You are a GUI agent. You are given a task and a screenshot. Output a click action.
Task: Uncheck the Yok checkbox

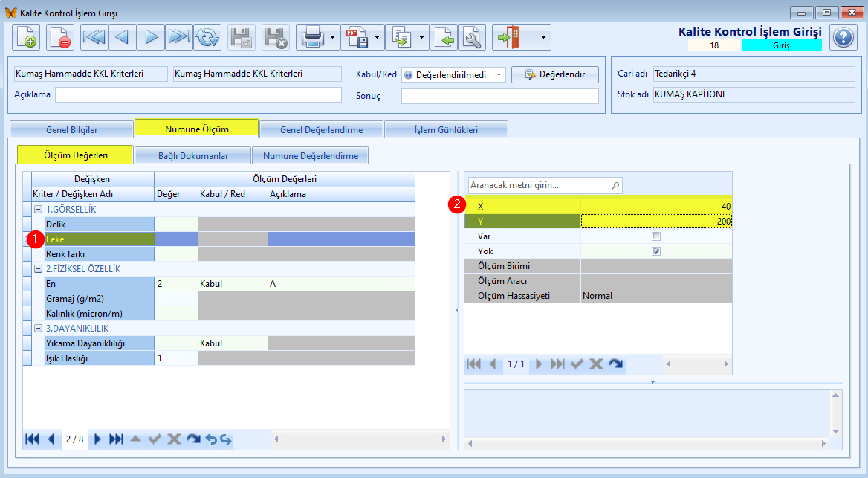(x=656, y=251)
